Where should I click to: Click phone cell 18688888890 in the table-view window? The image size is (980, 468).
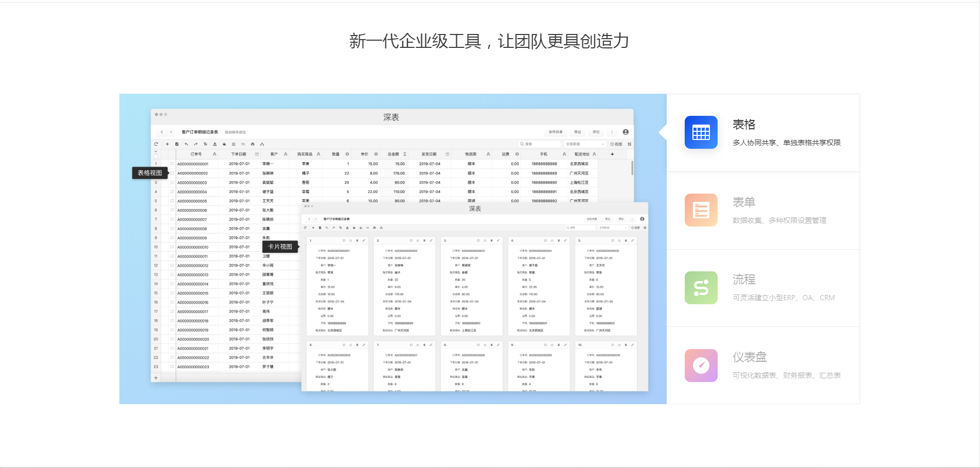click(x=544, y=183)
